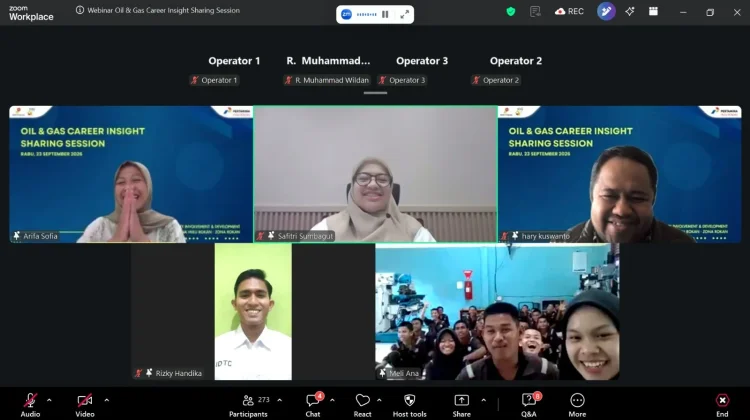Expand Audio options caret

pos(49,400)
